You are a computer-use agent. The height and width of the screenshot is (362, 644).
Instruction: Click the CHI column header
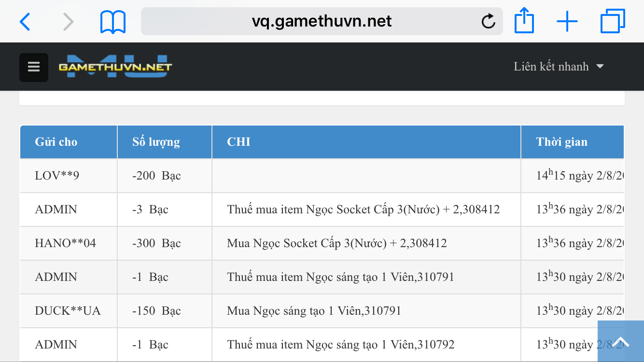pos(238,142)
